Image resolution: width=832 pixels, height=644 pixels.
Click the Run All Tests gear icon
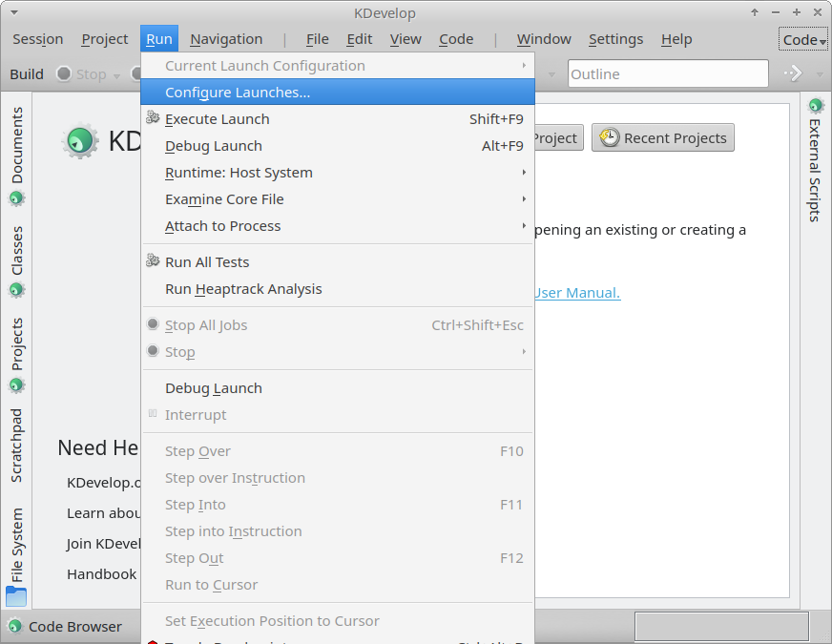coord(153,260)
